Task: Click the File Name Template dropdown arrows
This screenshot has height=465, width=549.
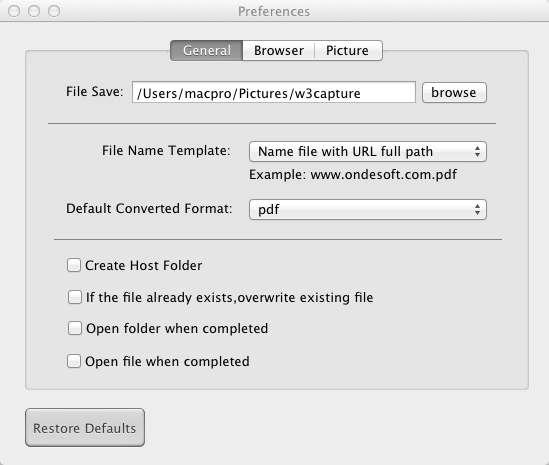Action: (477, 152)
